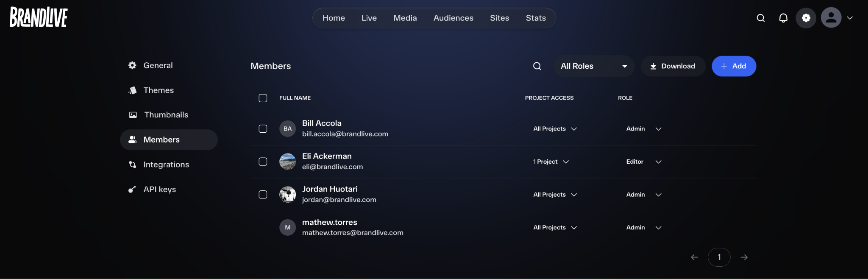Open the global search icon in top bar
The height and width of the screenshot is (279, 868).
pos(761,18)
